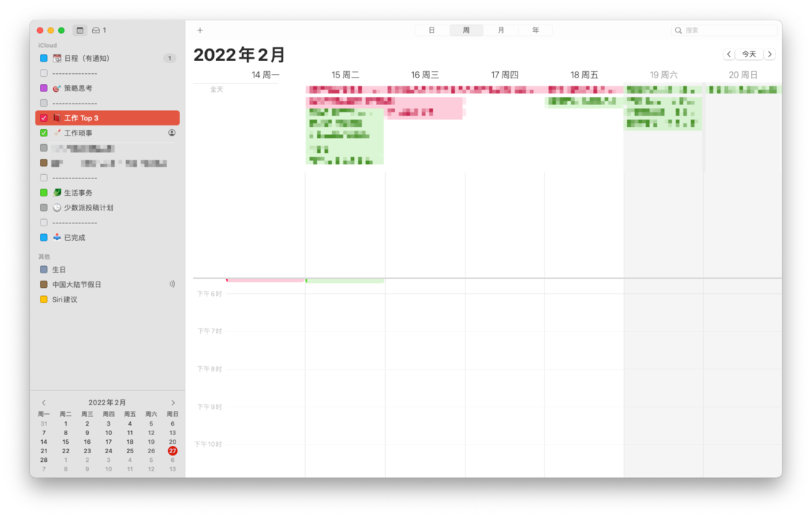Toggle the calendar list sidebar icon

[x=80, y=30]
